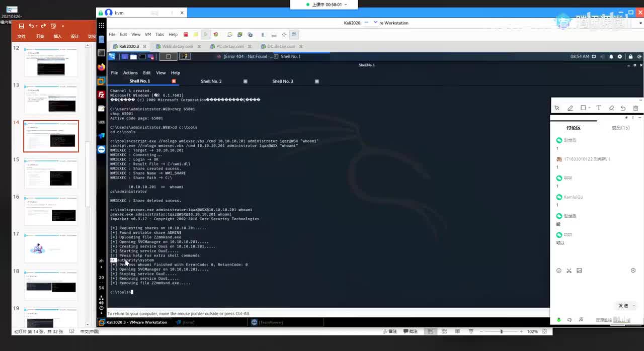644x351 pixels.
Task: Clear all annotations trash icon
Action: tap(635, 108)
